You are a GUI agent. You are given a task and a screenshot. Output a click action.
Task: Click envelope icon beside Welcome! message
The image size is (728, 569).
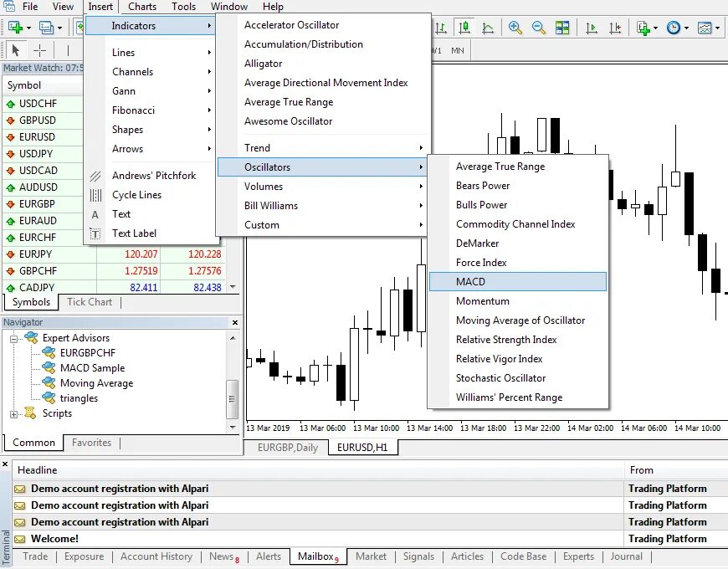coord(19,540)
